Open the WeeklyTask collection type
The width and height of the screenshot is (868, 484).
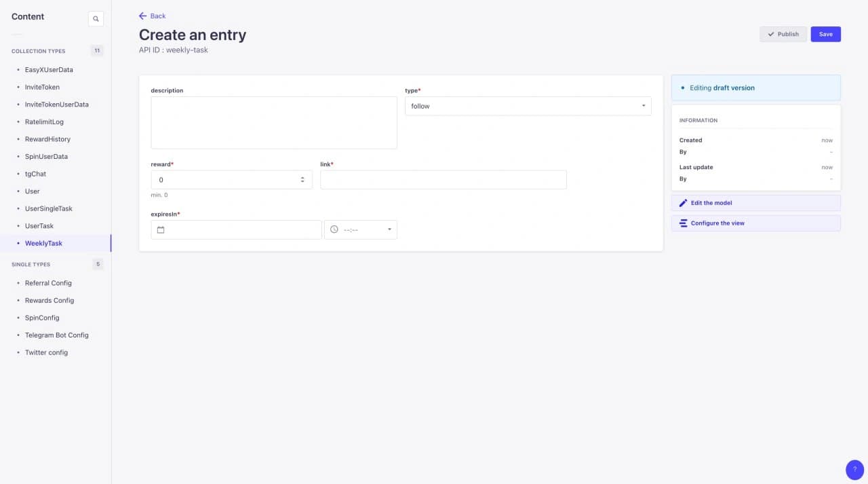pos(43,243)
